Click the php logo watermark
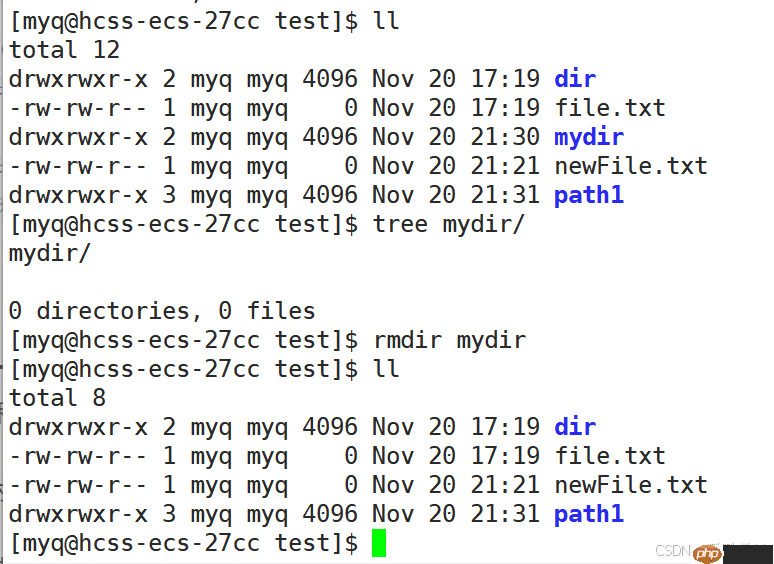Screen dimensions: 774x564 pyautogui.click(x=708, y=553)
